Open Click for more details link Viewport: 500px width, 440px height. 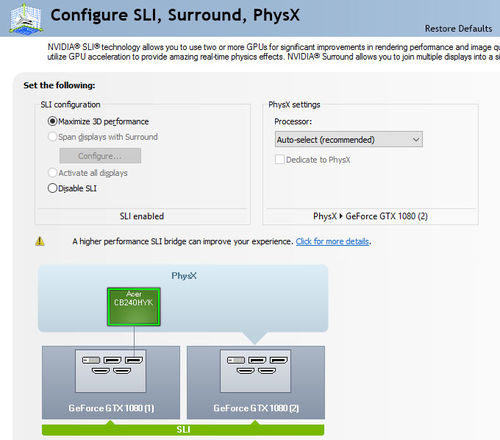(332, 241)
